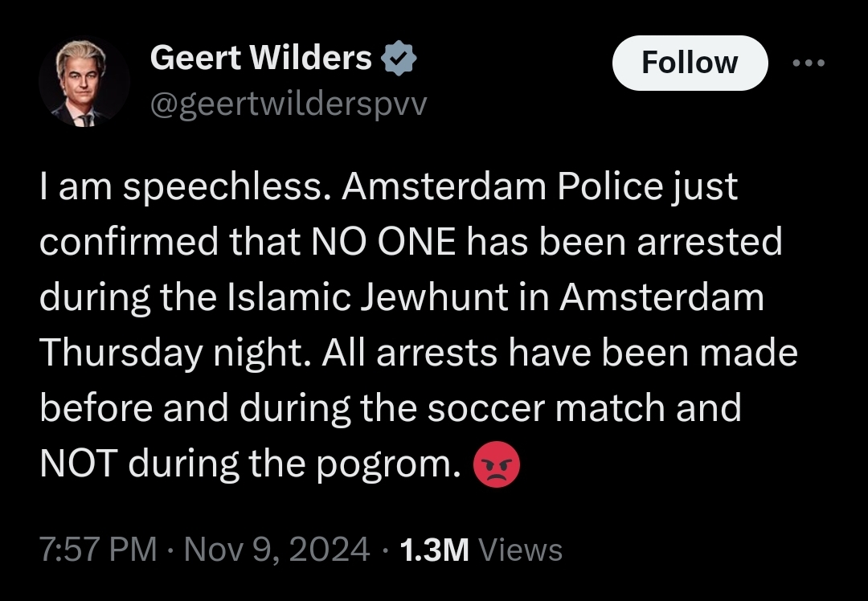Open the three-dot more options menu

[807, 63]
